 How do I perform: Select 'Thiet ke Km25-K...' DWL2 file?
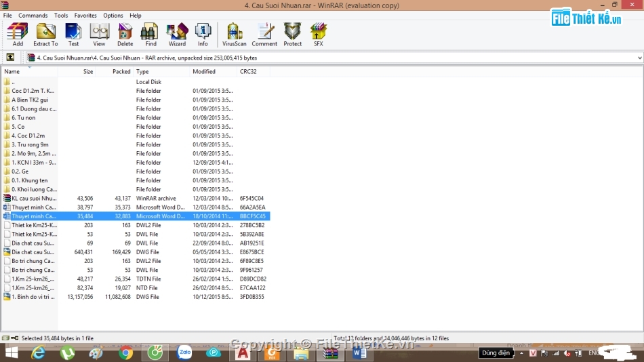pyautogui.click(x=136, y=225)
